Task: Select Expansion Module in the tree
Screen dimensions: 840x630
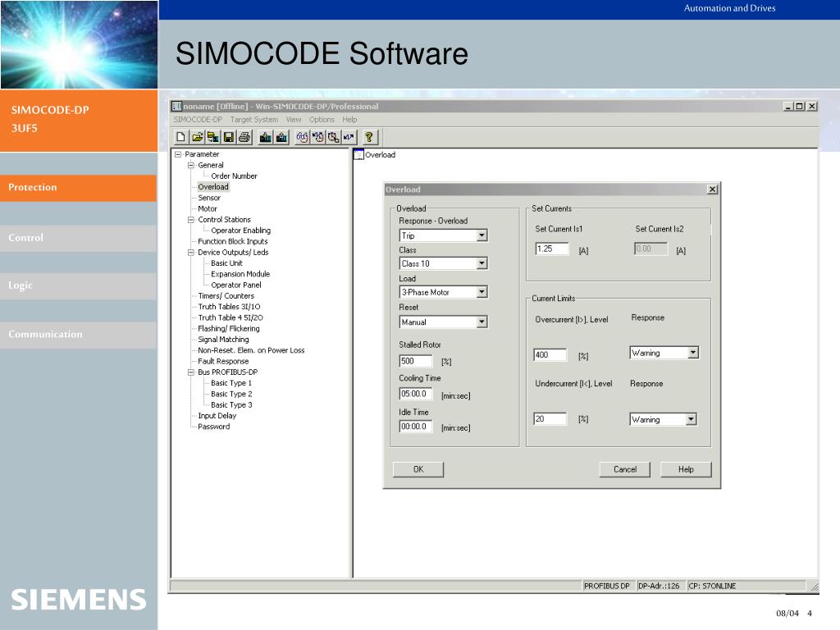Action: point(240,274)
